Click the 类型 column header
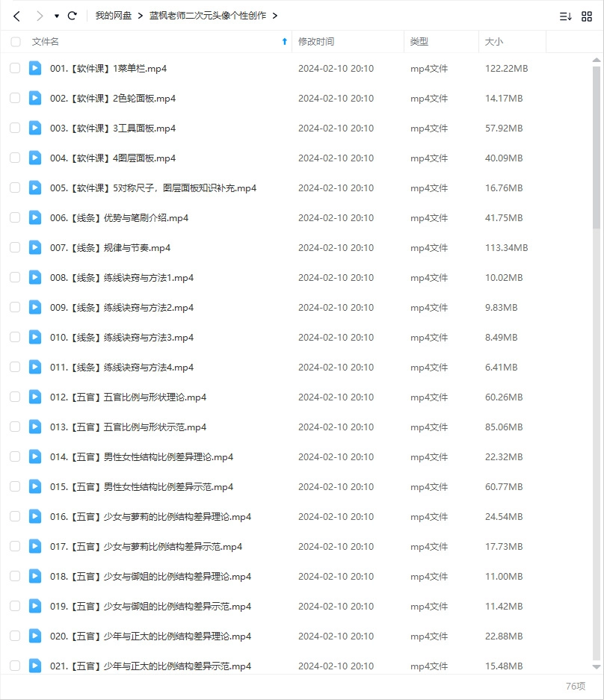The height and width of the screenshot is (700, 604). pos(419,42)
